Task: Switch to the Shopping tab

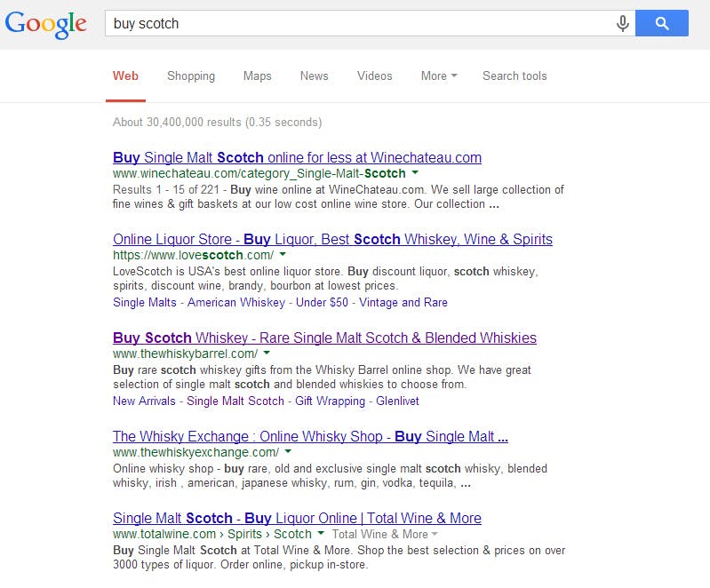Action: pos(191,76)
